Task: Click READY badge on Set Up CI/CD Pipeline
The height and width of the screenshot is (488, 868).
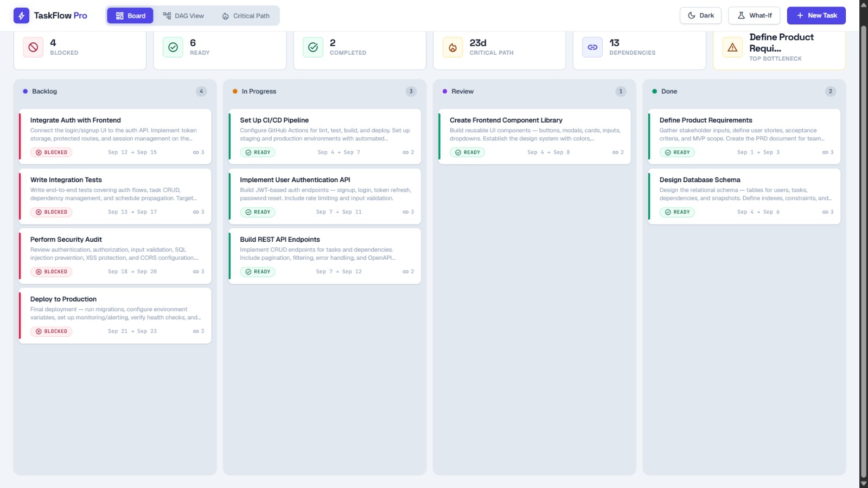Action: [258, 152]
